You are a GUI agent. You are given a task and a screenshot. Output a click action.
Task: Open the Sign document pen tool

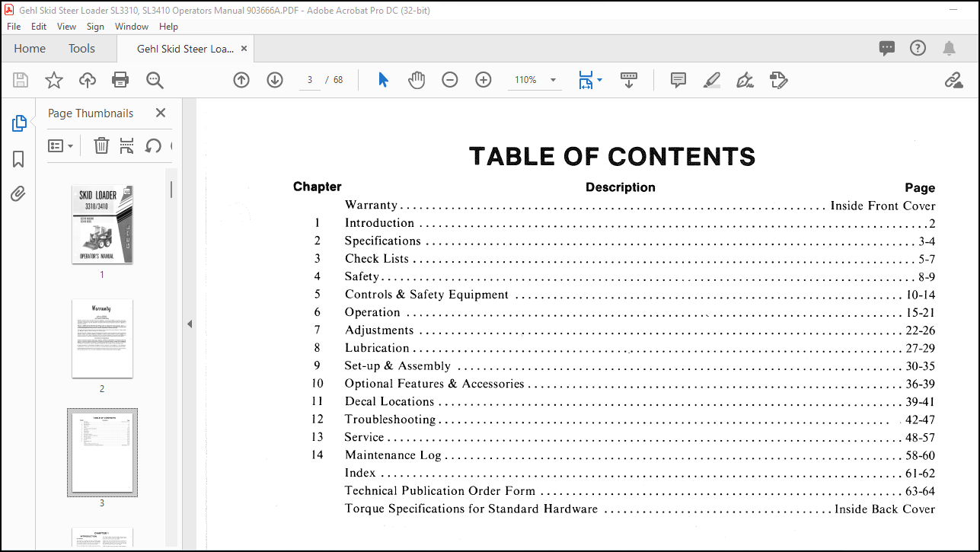coord(745,80)
